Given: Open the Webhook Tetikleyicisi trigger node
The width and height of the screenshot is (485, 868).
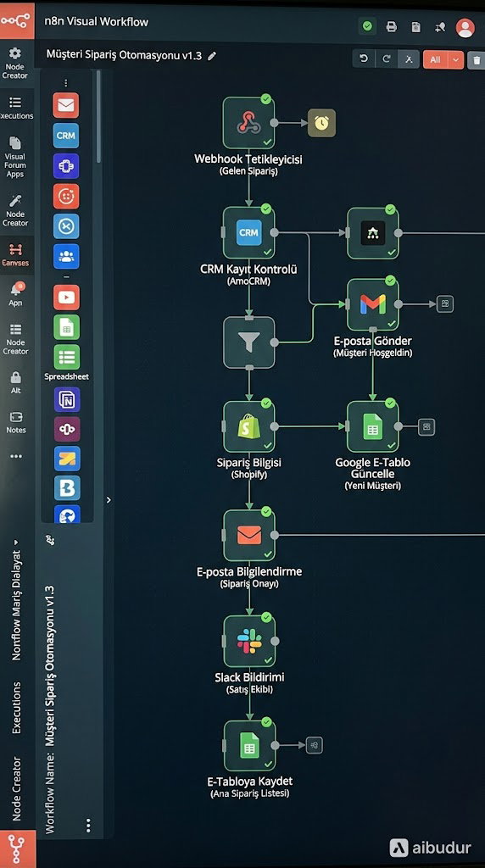Looking at the screenshot, I should pos(249,122).
